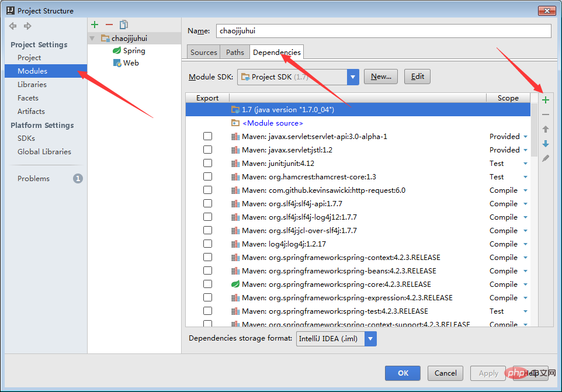Toggle export checkbox for spring-context:4.2.3.RELEASE
The image size is (562, 392).
click(207, 257)
